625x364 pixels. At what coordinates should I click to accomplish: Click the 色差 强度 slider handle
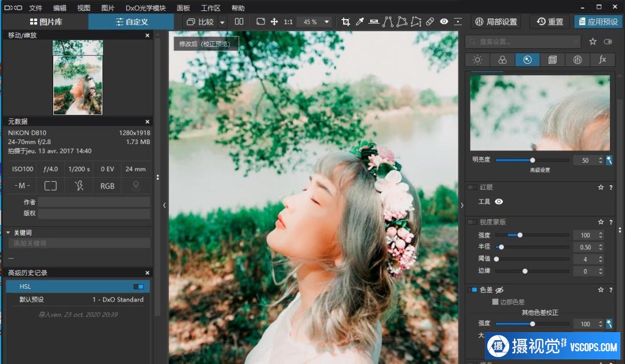[532, 323]
